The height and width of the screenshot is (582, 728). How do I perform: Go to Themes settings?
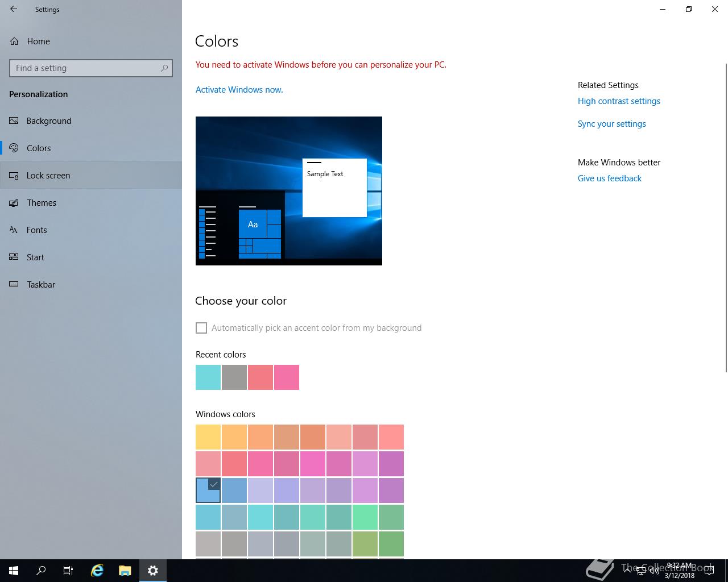(x=91, y=203)
